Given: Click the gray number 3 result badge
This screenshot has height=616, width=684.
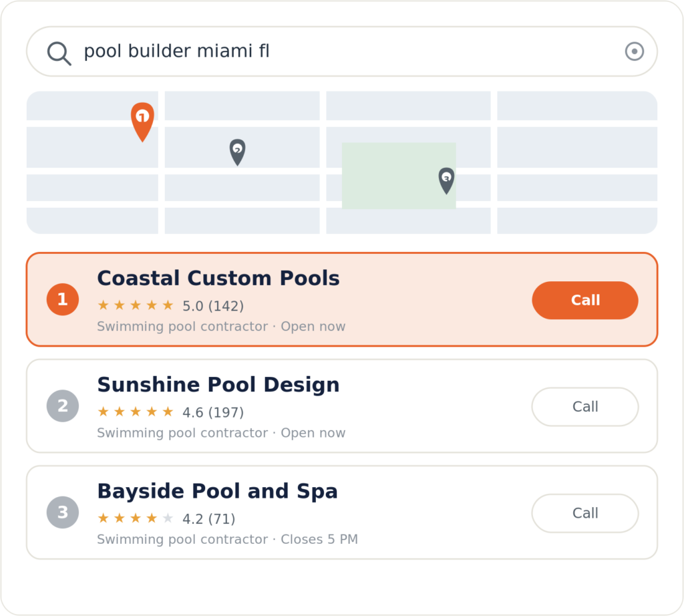Looking at the screenshot, I should pos(63,512).
